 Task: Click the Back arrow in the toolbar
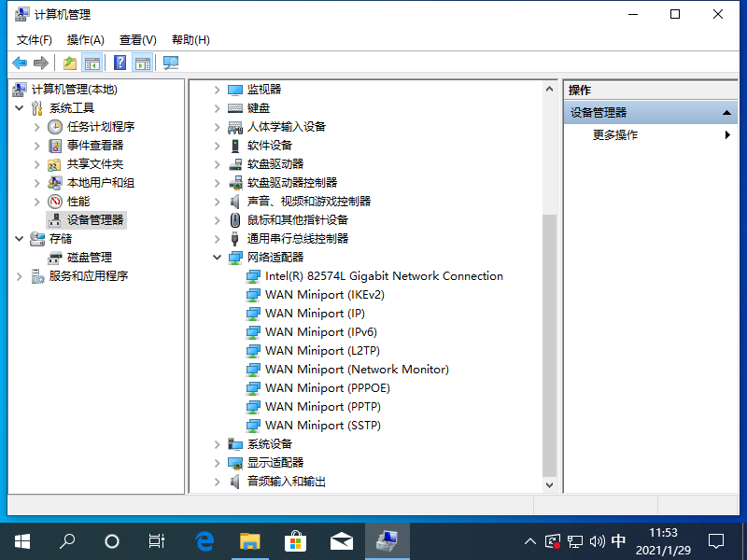19,63
